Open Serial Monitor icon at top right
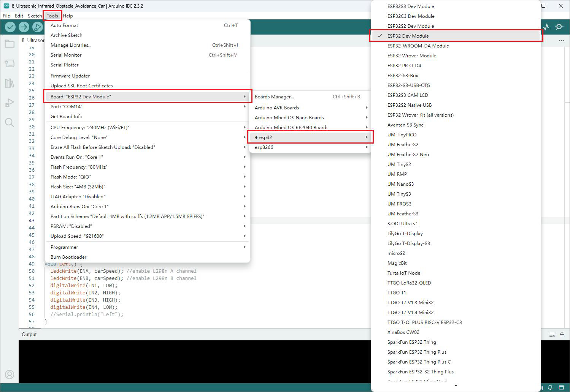Screen dimensions: 570x392 point(559,27)
